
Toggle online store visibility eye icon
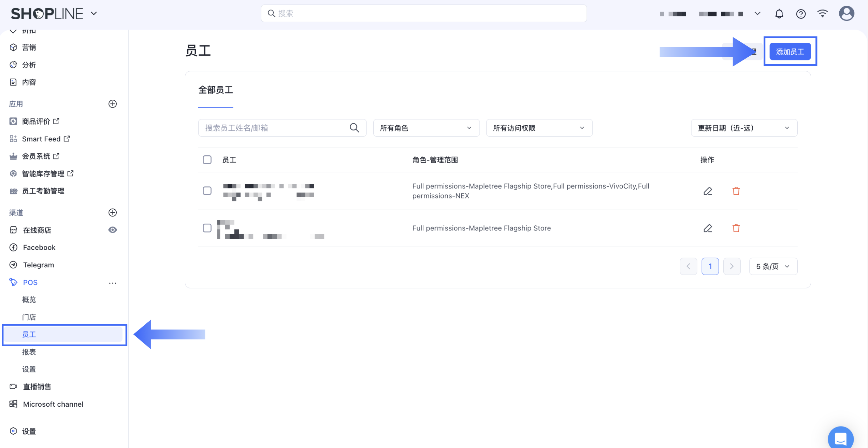[113, 230]
